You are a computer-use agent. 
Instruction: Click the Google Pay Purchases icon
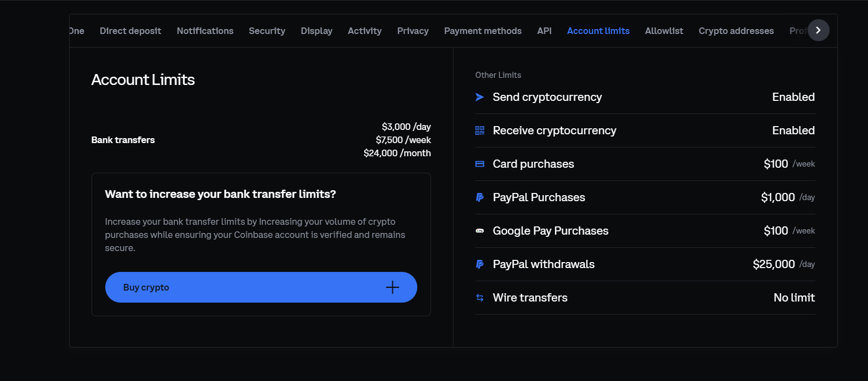point(480,231)
